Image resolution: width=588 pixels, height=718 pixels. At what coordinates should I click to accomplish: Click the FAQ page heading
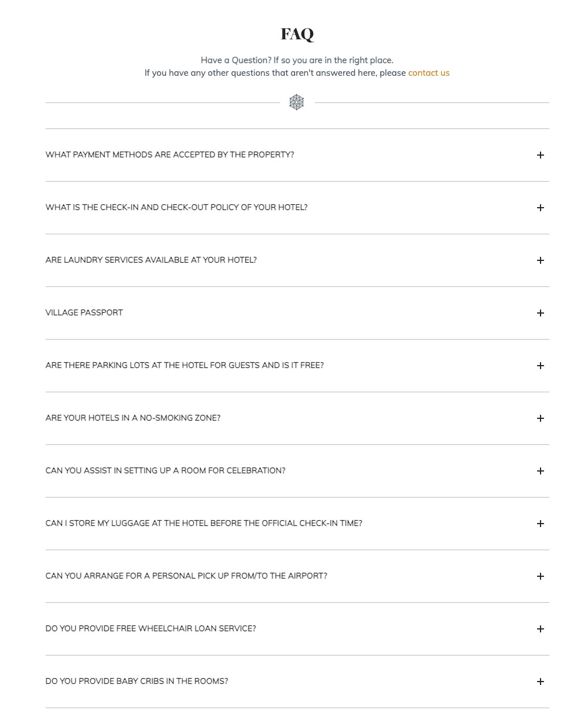297,34
